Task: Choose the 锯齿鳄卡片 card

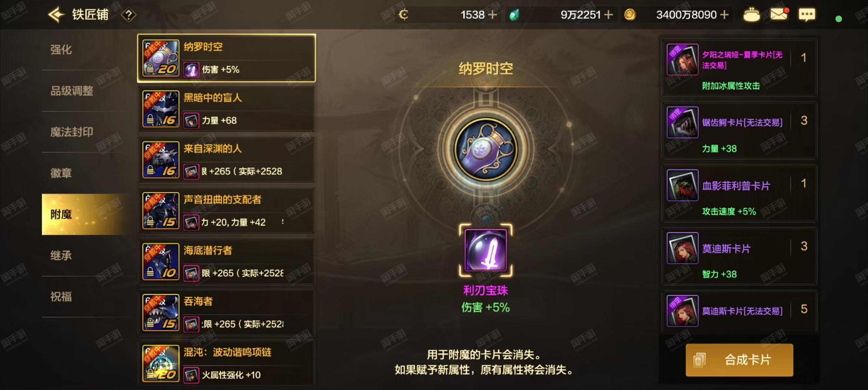Action: [x=739, y=130]
